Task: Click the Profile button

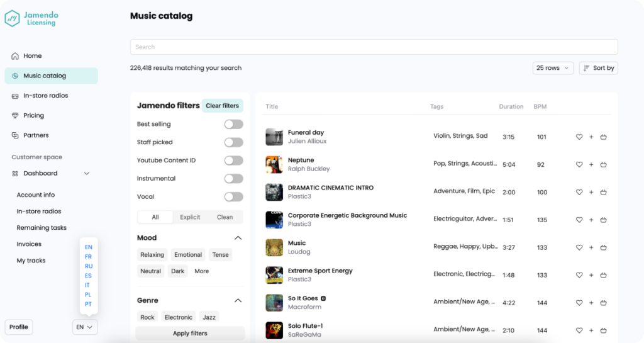Action: click(x=19, y=327)
